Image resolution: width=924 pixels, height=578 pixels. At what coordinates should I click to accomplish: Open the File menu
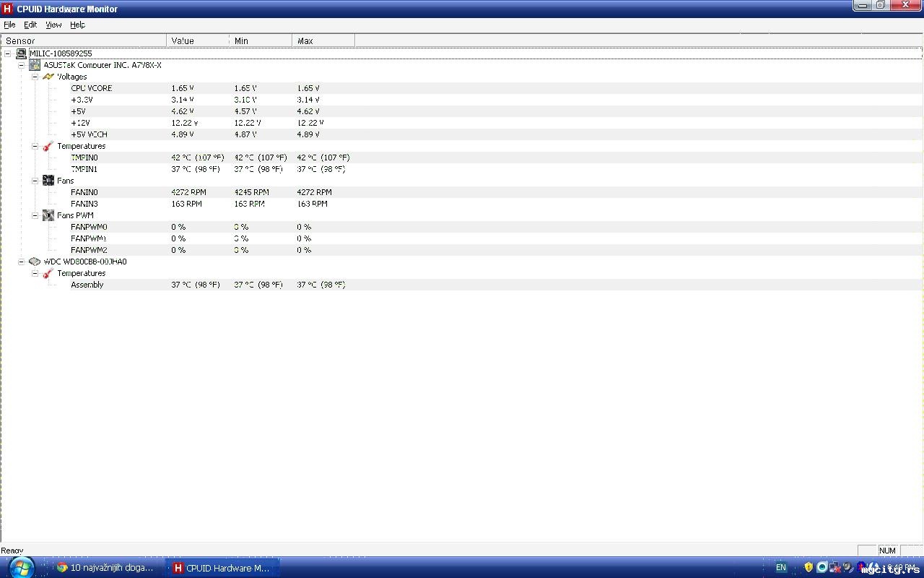point(9,25)
